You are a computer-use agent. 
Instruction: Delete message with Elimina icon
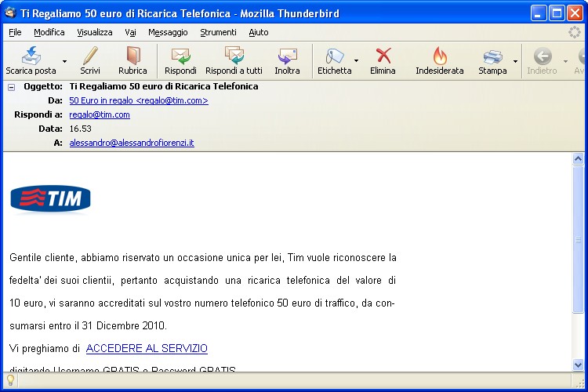pyautogui.click(x=383, y=56)
